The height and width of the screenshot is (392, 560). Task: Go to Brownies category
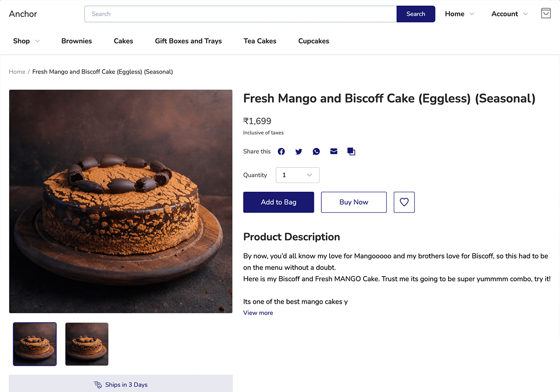77,41
